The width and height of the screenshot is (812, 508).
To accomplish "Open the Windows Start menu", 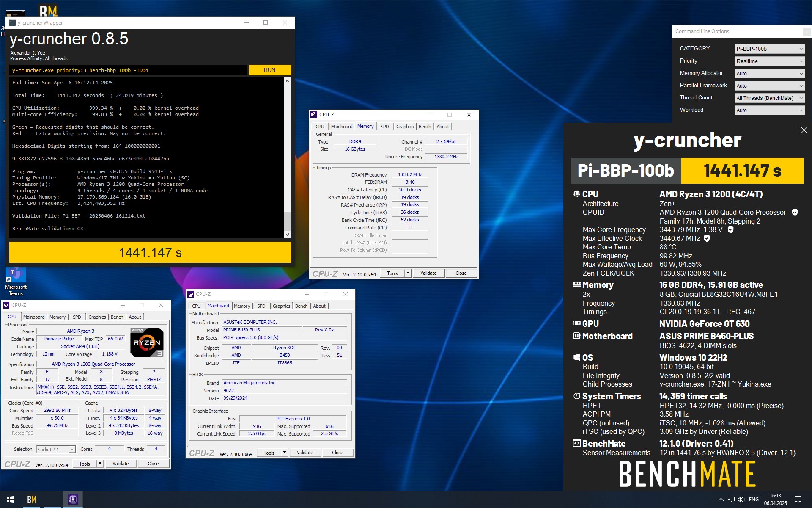I will click(10, 500).
